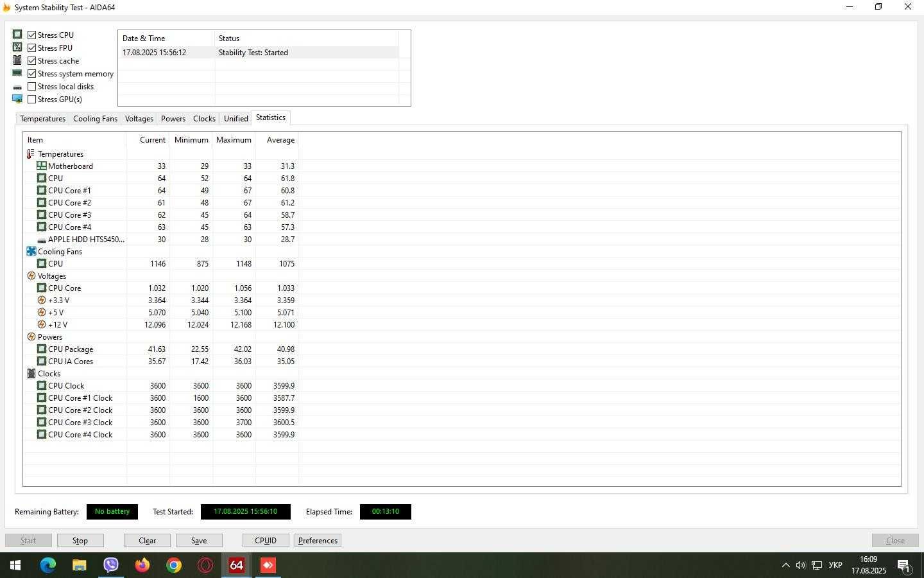
Task: Click the +3.3 V voltage icon
Action: pyautogui.click(x=42, y=301)
